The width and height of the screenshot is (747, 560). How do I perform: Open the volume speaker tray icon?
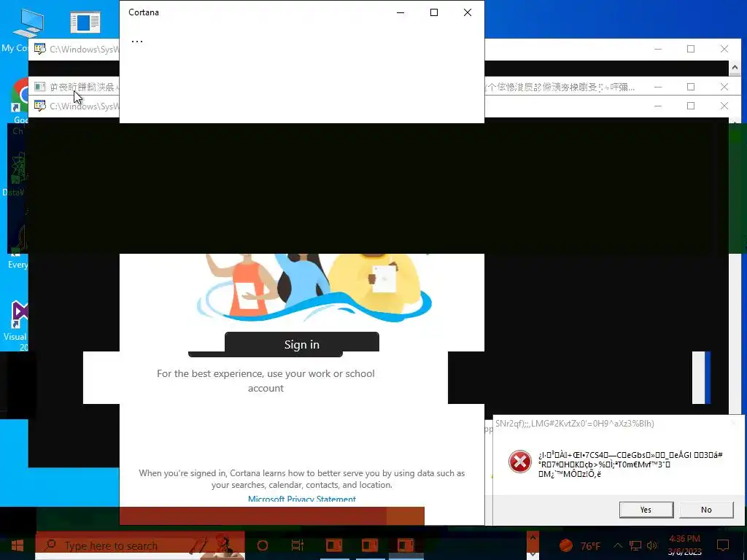652,545
